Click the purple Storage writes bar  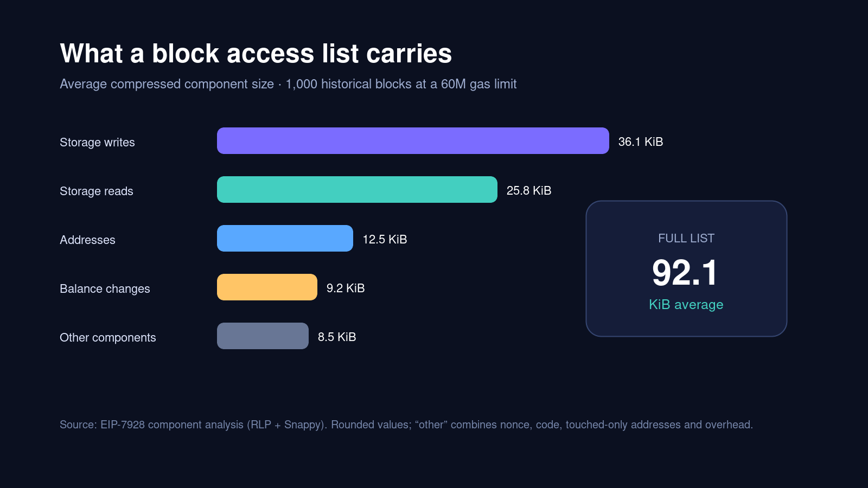tap(413, 141)
